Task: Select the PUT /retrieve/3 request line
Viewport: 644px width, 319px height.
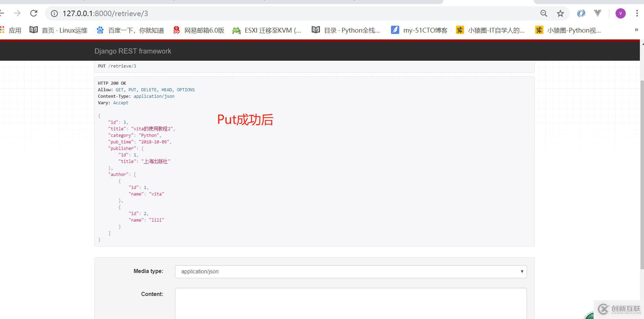Action: (117, 66)
